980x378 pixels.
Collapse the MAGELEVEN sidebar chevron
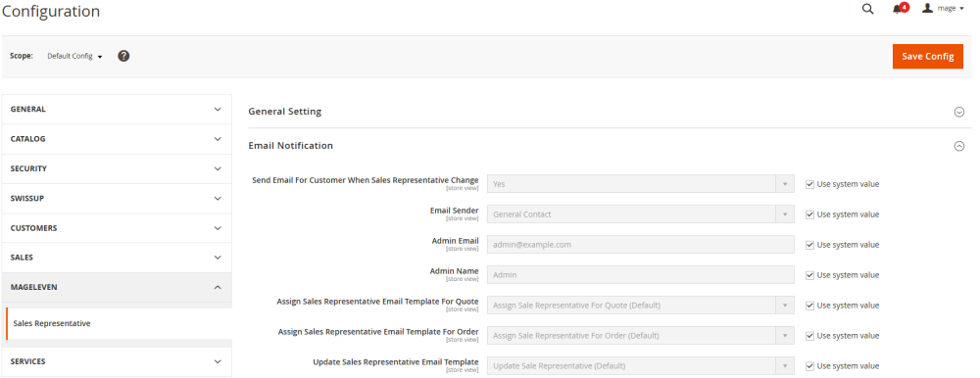(218, 287)
